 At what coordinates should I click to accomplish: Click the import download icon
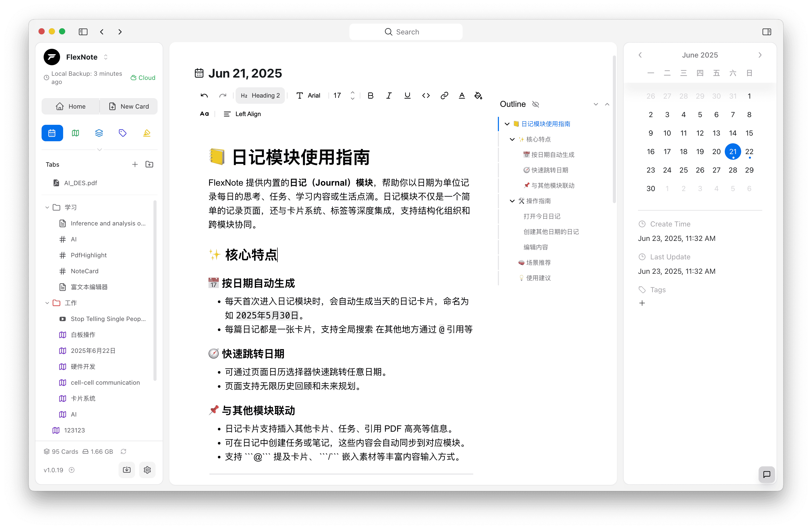point(127,470)
